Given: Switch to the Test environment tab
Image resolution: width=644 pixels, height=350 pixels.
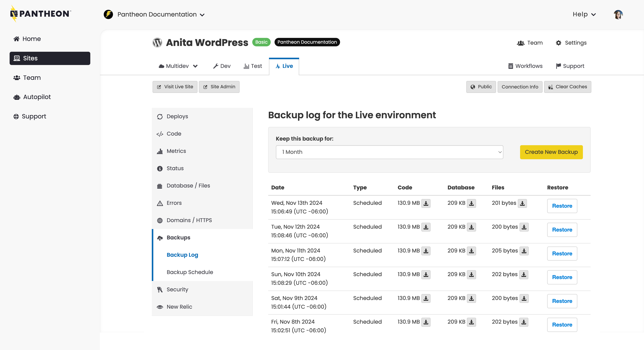Looking at the screenshot, I should click(253, 66).
